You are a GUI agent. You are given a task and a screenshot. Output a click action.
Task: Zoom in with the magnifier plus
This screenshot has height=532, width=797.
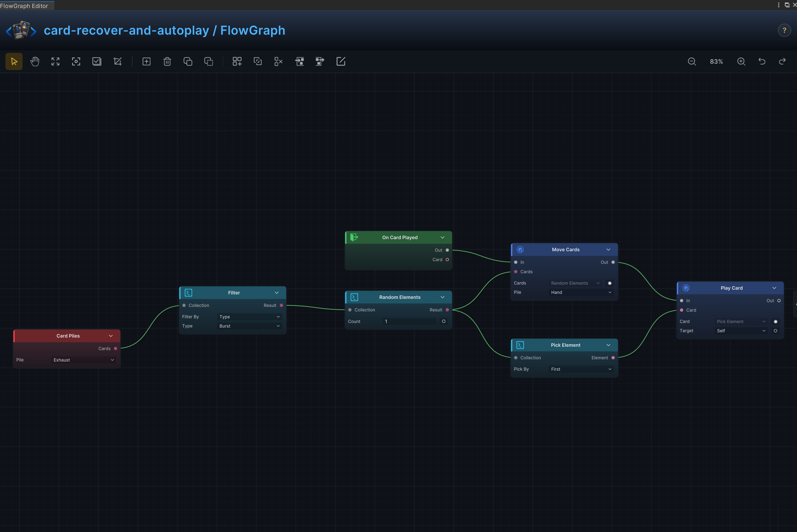click(741, 61)
